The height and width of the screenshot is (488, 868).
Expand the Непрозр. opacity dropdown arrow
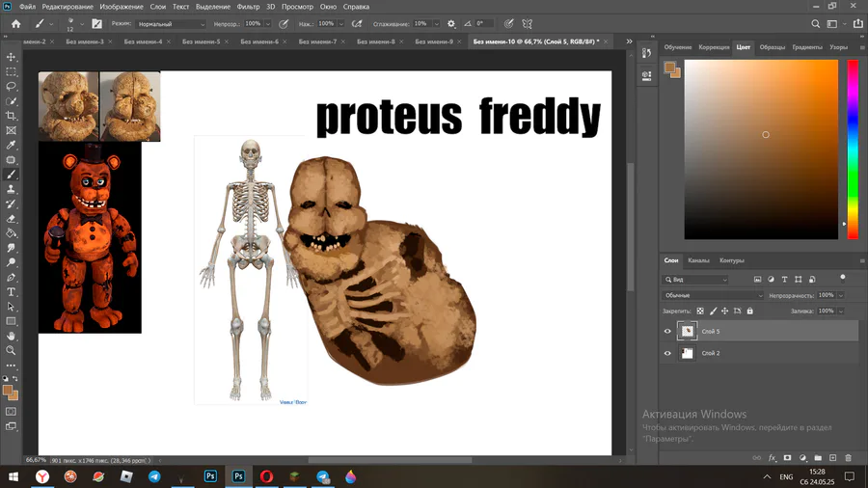(268, 24)
